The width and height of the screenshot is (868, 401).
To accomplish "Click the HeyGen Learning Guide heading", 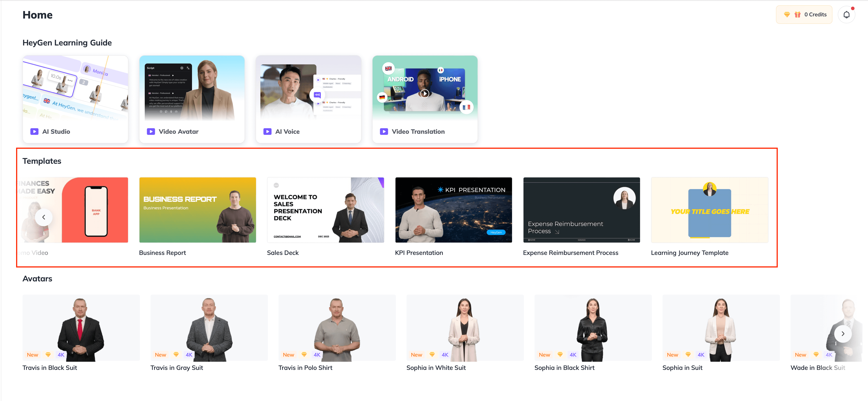I will [67, 43].
